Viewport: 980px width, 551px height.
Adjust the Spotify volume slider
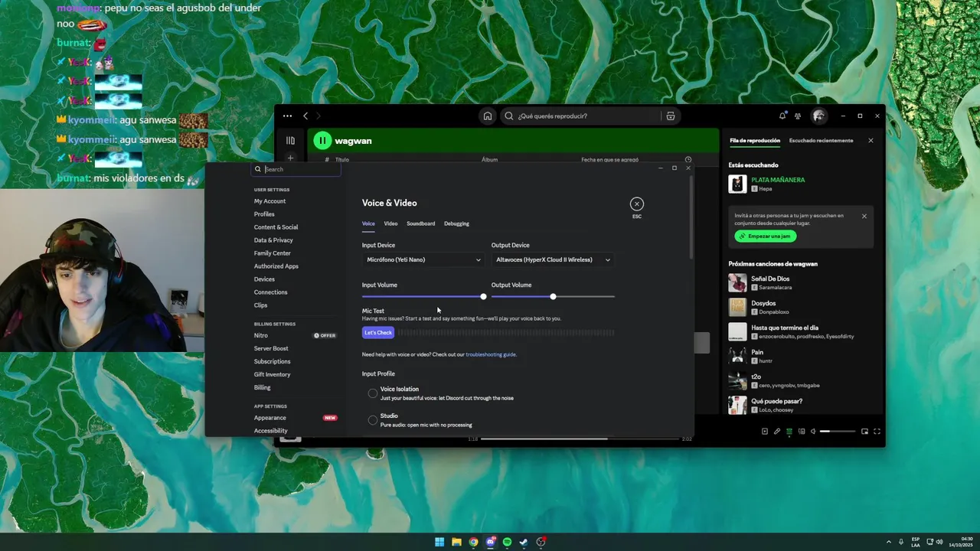(838, 432)
